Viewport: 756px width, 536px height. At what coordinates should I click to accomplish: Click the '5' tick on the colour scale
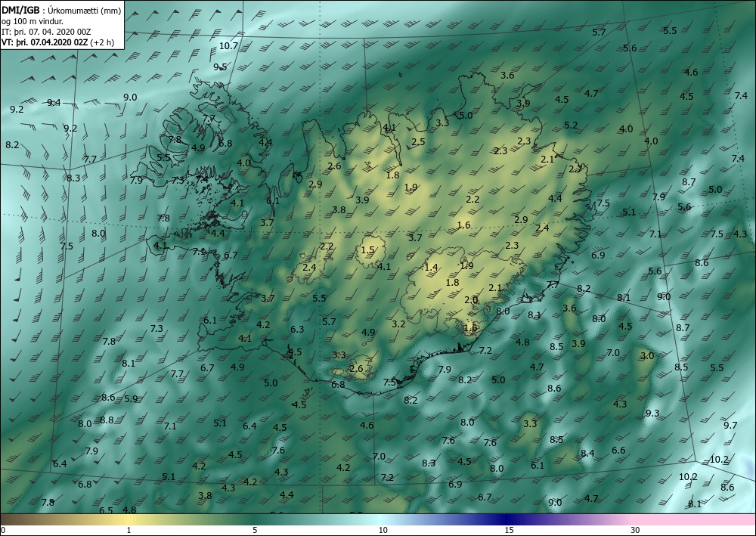(x=255, y=531)
